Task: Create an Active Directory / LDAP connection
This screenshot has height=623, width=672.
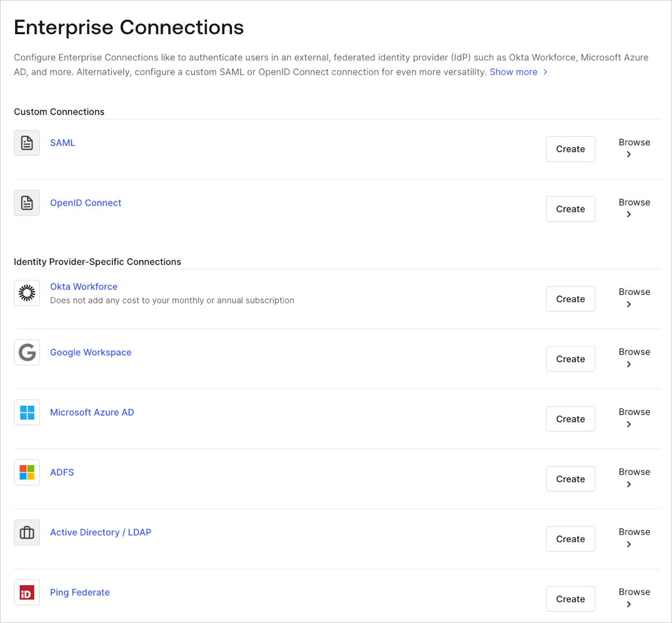Action: click(570, 539)
